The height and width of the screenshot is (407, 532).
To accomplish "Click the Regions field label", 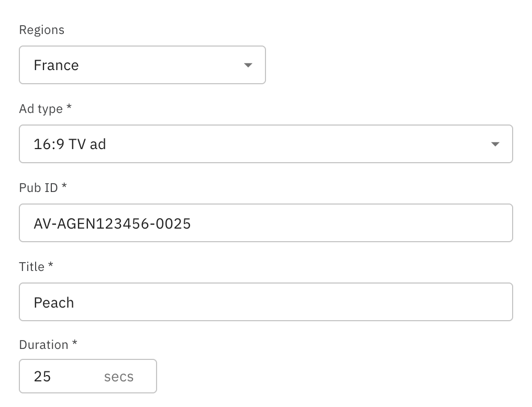I will [41, 30].
